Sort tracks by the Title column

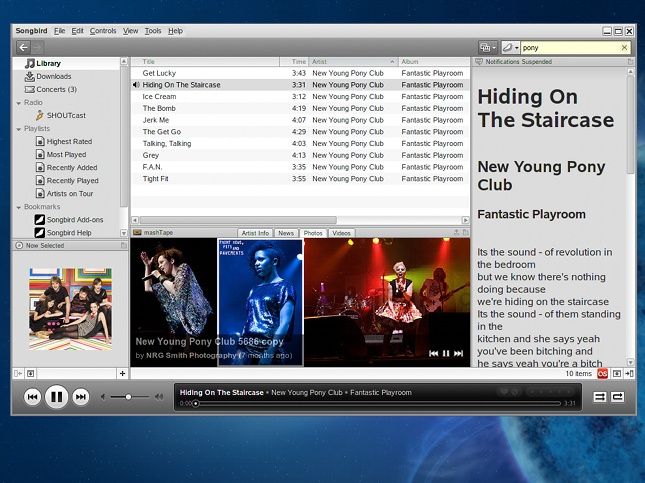[205, 62]
